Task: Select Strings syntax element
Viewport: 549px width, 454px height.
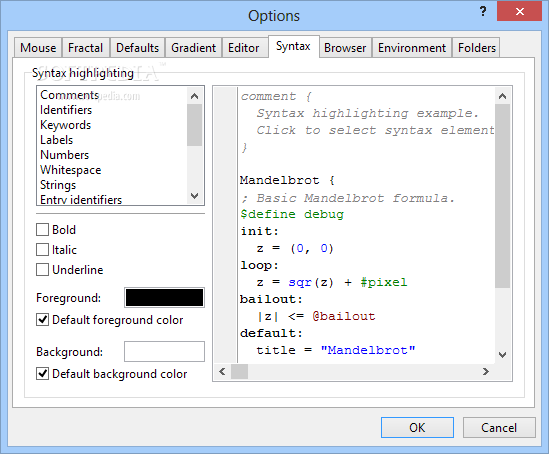Action: (x=112, y=185)
